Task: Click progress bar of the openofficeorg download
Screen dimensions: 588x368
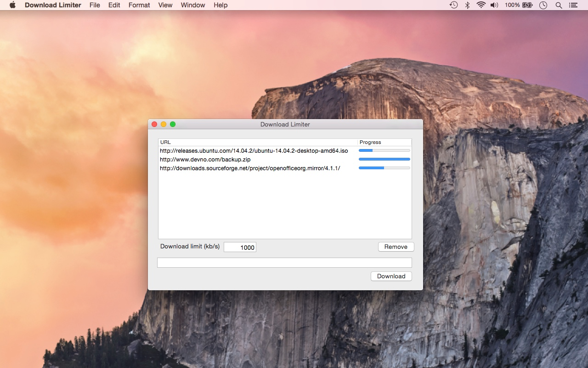Action: (x=384, y=168)
